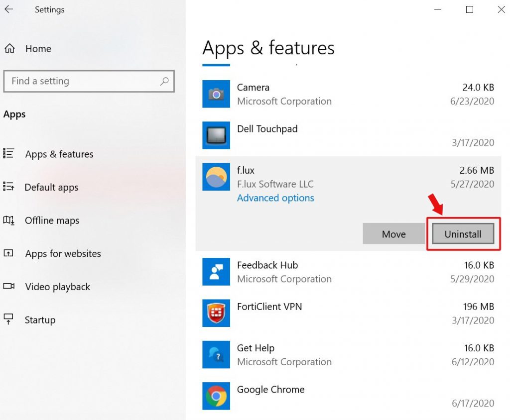The height and width of the screenshot is (420, 510).
Task: Open Default apps section
Action: (x=51, y=188)
